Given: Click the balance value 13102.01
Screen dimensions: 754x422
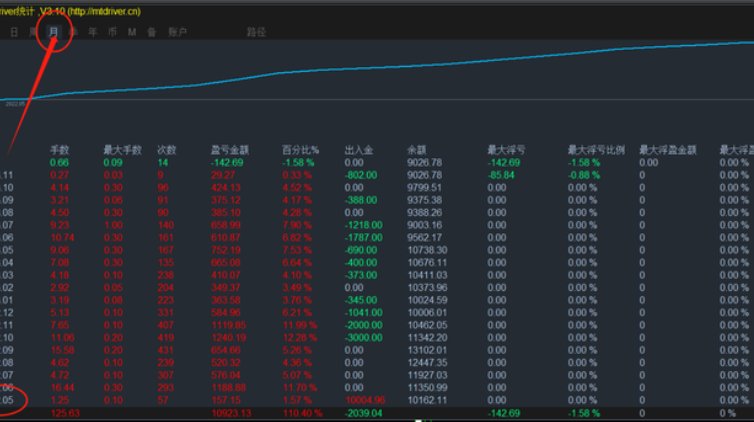Looking at the screenshot, I should point(427,350).
